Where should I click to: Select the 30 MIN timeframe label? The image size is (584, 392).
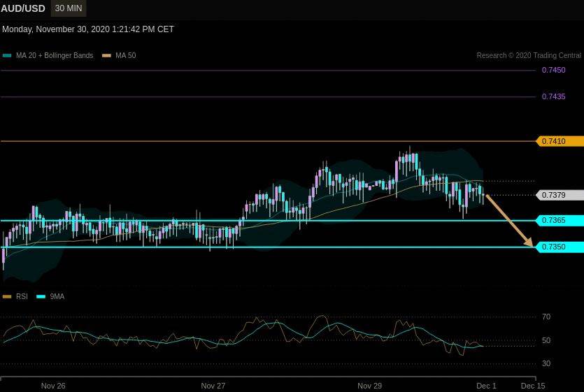click(69, 8)
